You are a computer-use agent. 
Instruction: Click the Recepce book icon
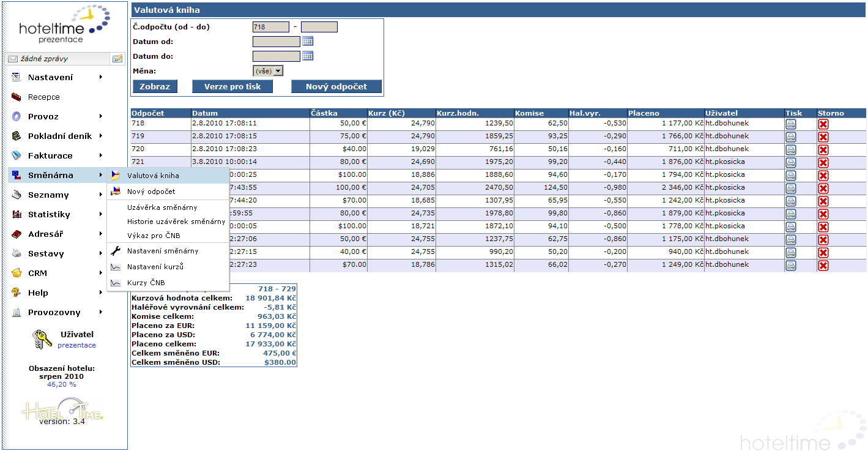point(17,97)
